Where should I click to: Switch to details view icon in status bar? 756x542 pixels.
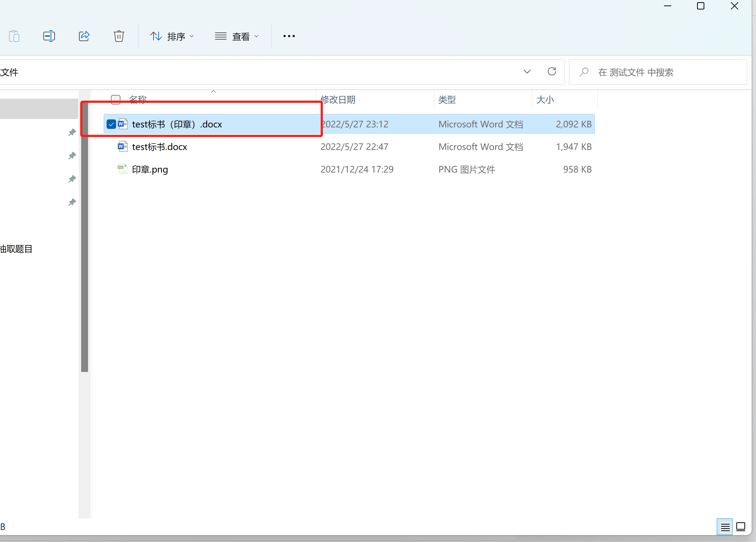tap(725, 527)
